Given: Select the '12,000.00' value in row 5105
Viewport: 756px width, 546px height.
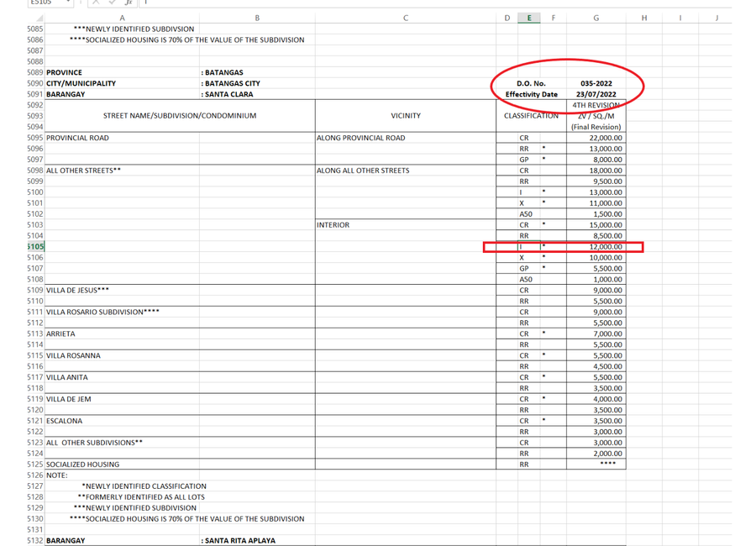Looking at the screenshot, I should point(596,246).
